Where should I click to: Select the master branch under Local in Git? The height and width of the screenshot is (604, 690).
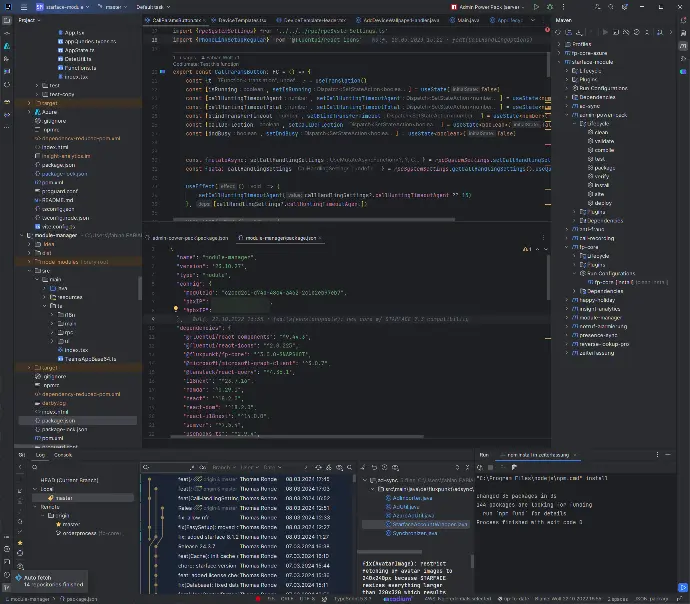point(83,498)
